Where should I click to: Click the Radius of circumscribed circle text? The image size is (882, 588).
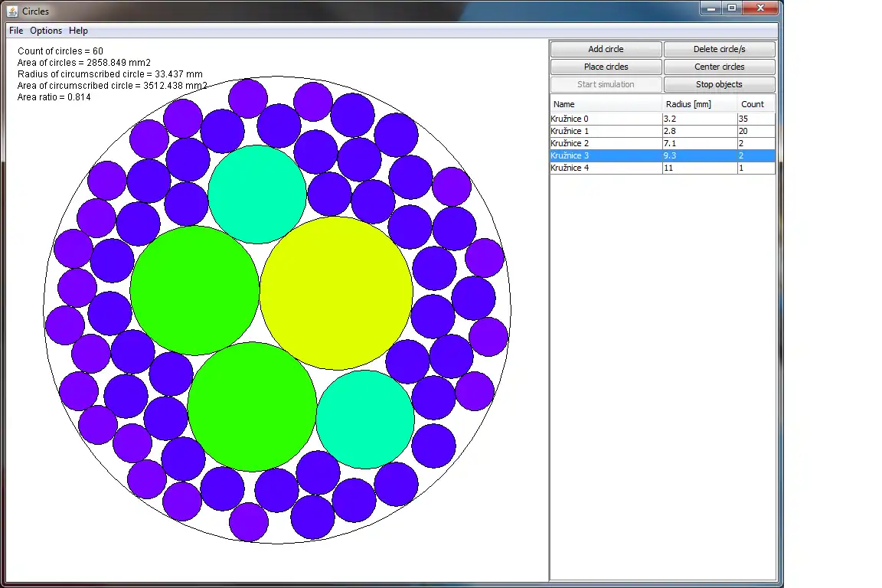[x=110, y=73]
